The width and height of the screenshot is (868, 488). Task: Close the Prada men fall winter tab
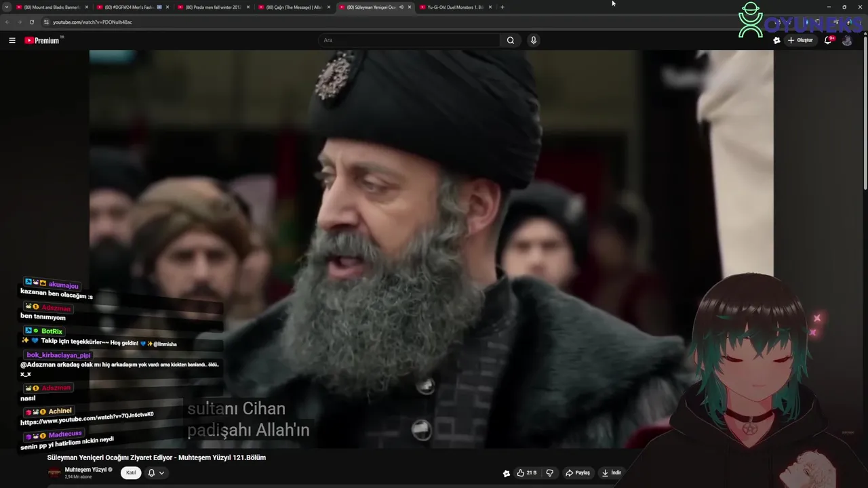(x=248, y=7)
